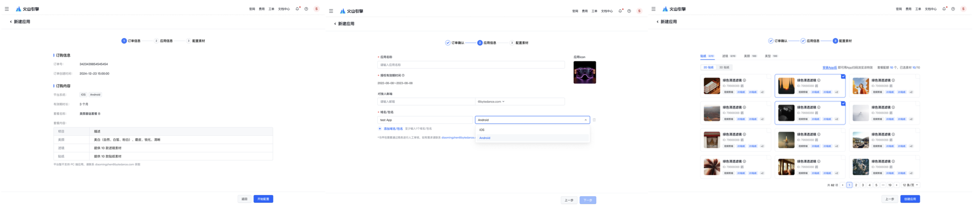Click into the 请输入应用名称 text field
The image size is (980, 221).
(x=471, y=65)
